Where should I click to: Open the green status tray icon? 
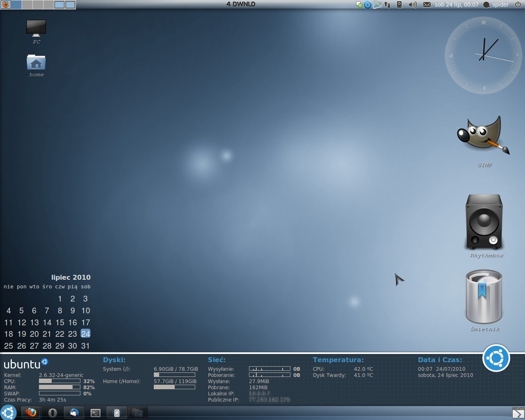(x=359, y=5)
